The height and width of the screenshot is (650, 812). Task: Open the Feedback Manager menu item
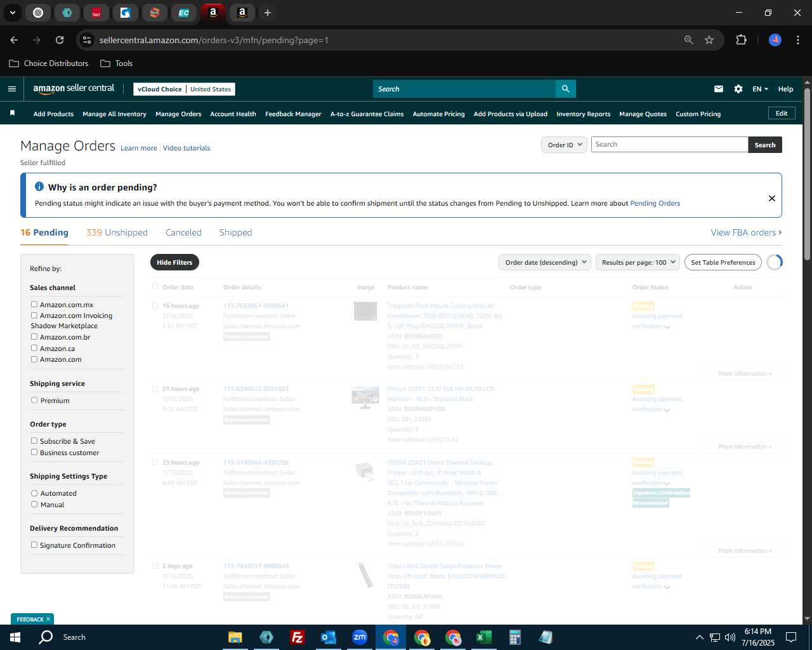click(x=293, y=114)
